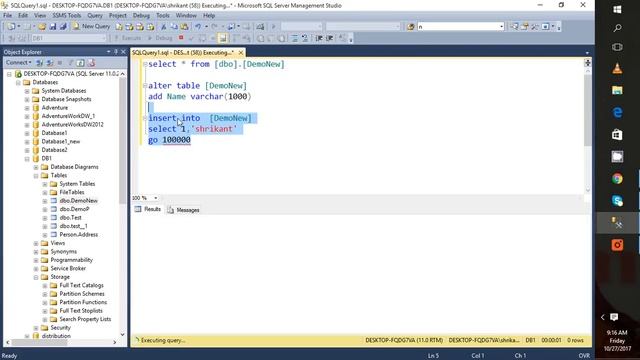
Task: Open the 100 % zoom dropdown
Action: tap(156, 198)
